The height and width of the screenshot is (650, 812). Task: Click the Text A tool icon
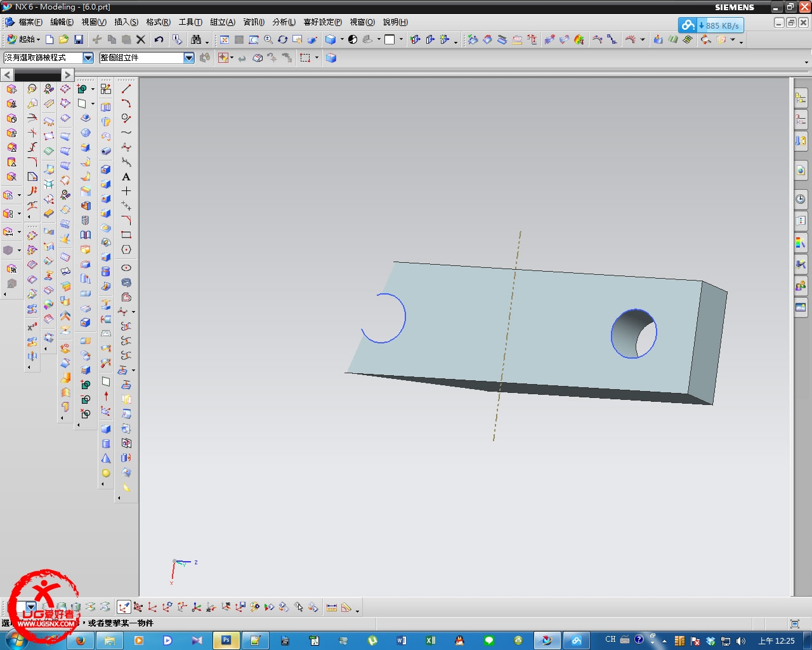(126, 176)
